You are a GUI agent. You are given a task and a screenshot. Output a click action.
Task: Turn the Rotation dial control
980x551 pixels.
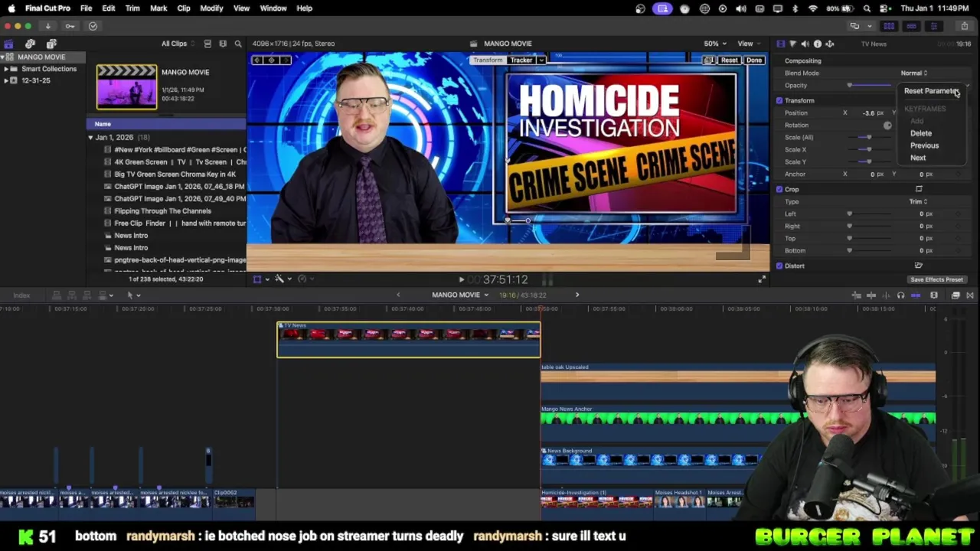pos(887,125)
